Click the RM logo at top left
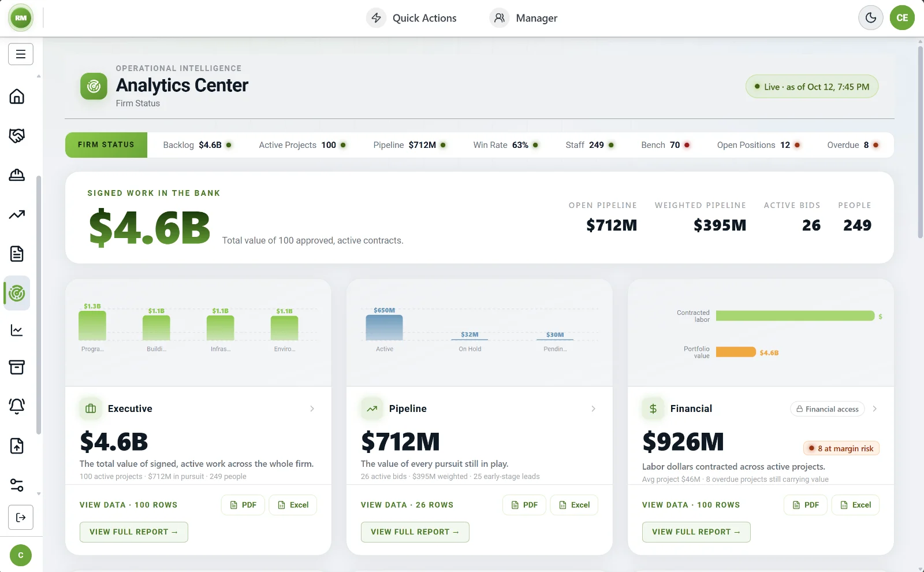The height and width of the screenshot is (572, 924). click(x=21, y=18)
